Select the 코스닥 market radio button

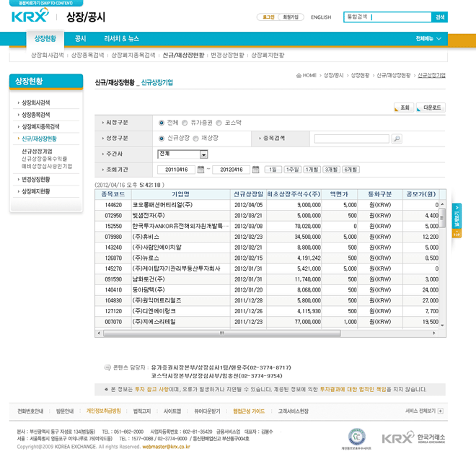219,123
